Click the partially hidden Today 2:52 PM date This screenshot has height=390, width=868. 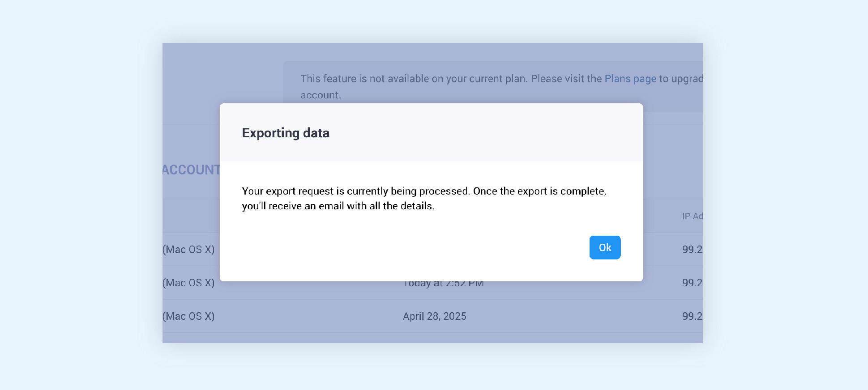tap(443, 284)
